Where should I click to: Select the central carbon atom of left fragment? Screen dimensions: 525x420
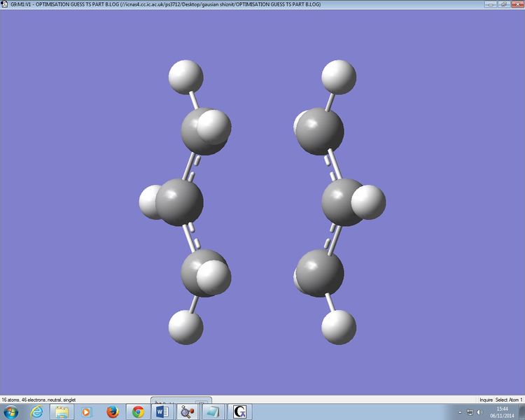(x=178, y=202)
